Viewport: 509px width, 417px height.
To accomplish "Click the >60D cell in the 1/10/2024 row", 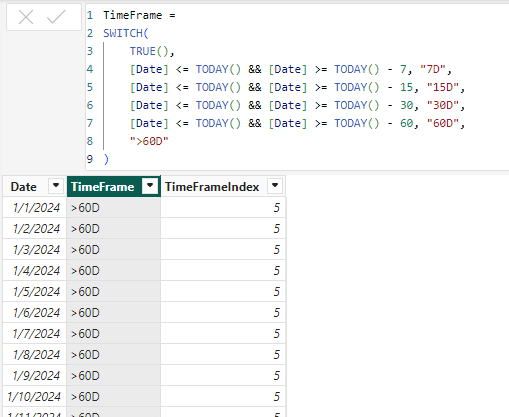I will [x=114, y=397].
